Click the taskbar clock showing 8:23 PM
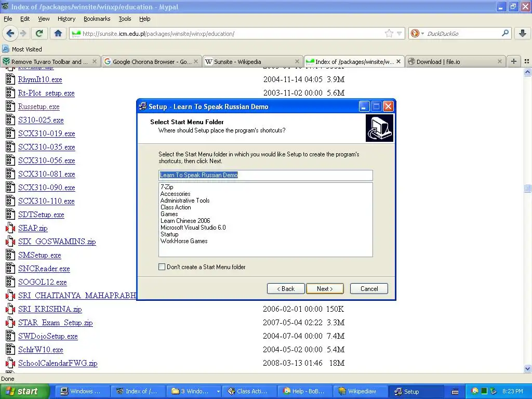 [x=512, y=391]
